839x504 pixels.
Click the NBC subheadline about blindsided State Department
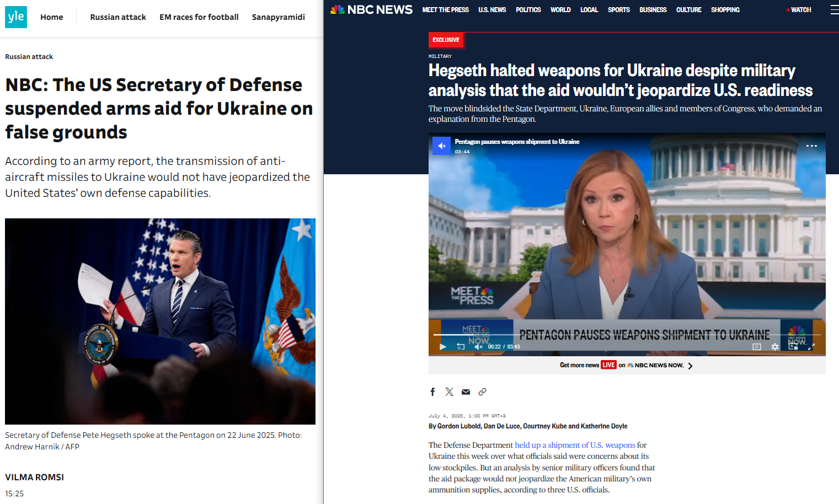point(625,114)
